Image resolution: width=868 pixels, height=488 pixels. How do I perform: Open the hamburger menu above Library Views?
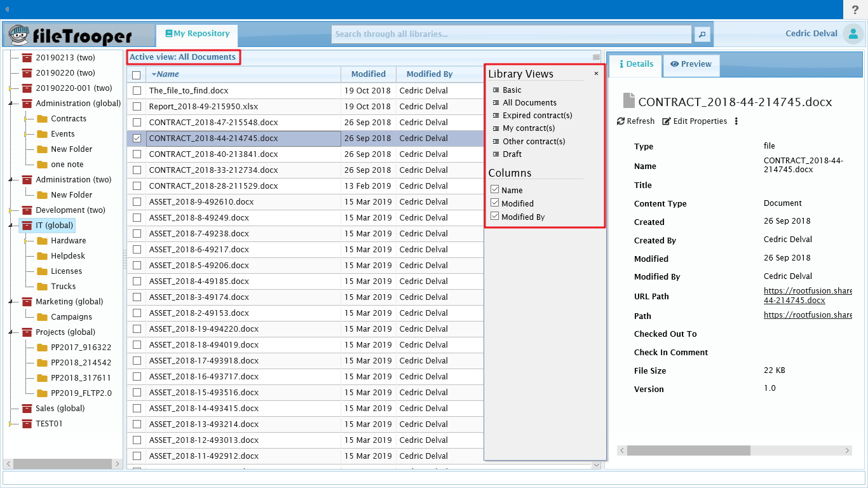pos(595,56)
